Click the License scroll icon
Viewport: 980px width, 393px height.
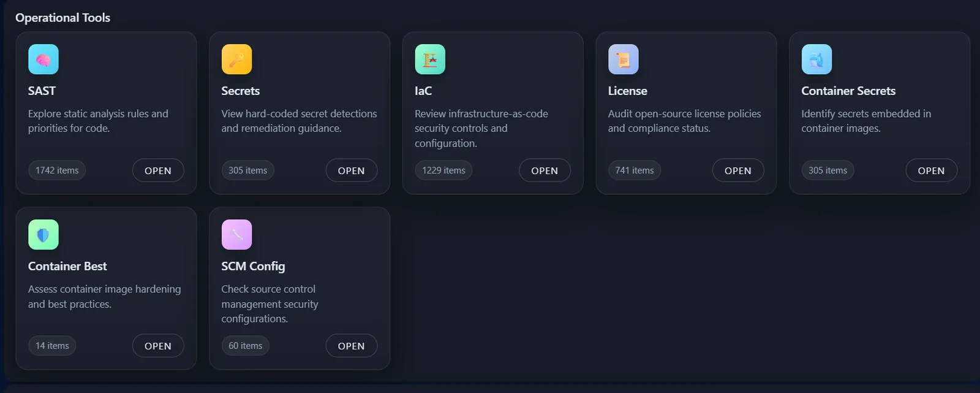(x=624, y=59)
